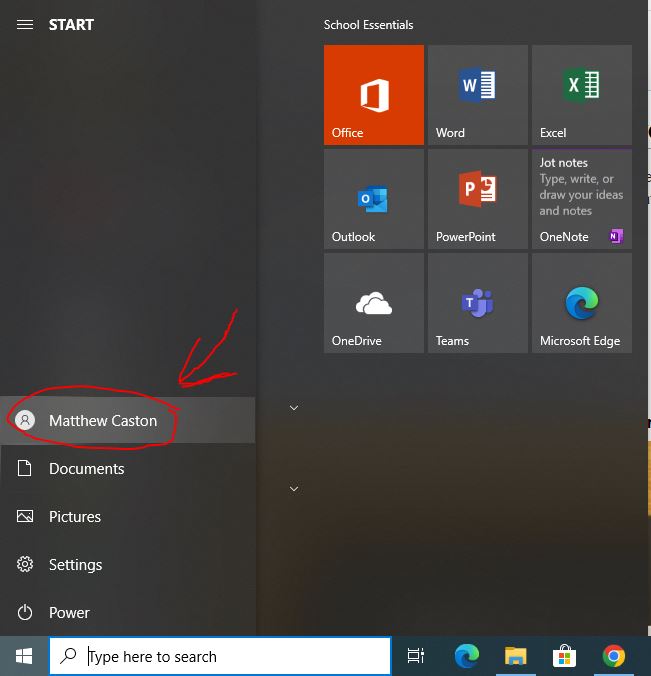The height and width of the screenshot is (676, 651).
Task: Open the Office tile
Action: tap(374, 95)
